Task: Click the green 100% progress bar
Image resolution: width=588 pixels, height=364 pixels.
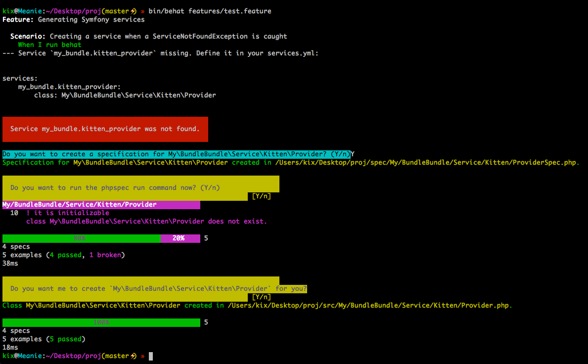Action: click(x=101, y=322)
